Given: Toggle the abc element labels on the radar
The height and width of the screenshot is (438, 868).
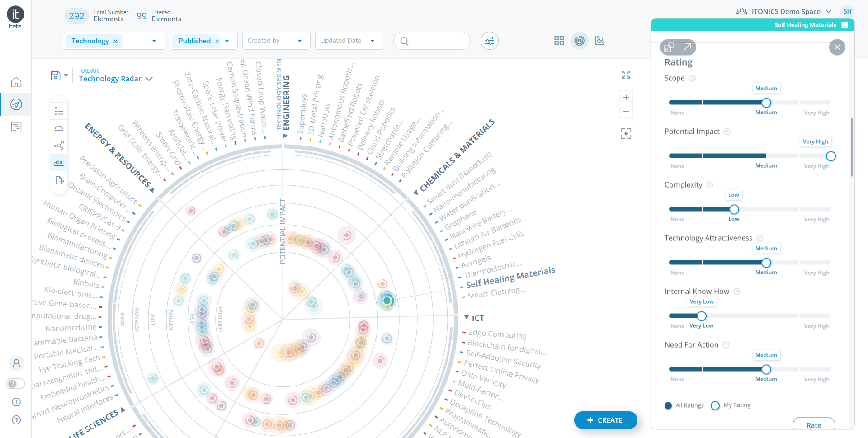Looking at the screenshot, I should coord(59,162).
